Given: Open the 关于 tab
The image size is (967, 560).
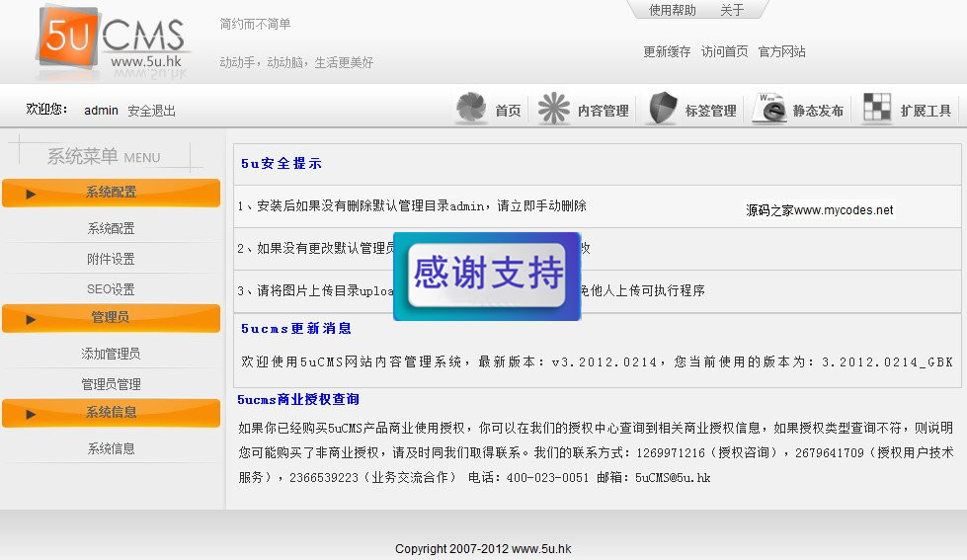Looking at the screenshot, I should 732,10.
